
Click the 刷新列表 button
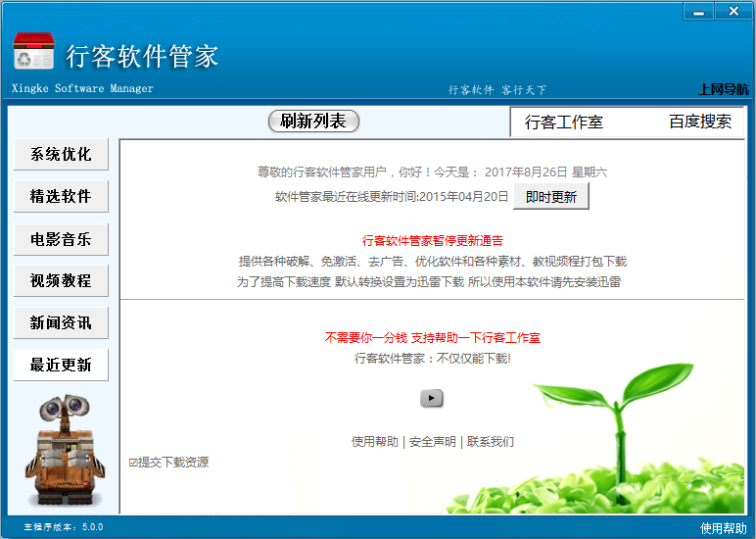pyautogui.click(x=313, y=122)
